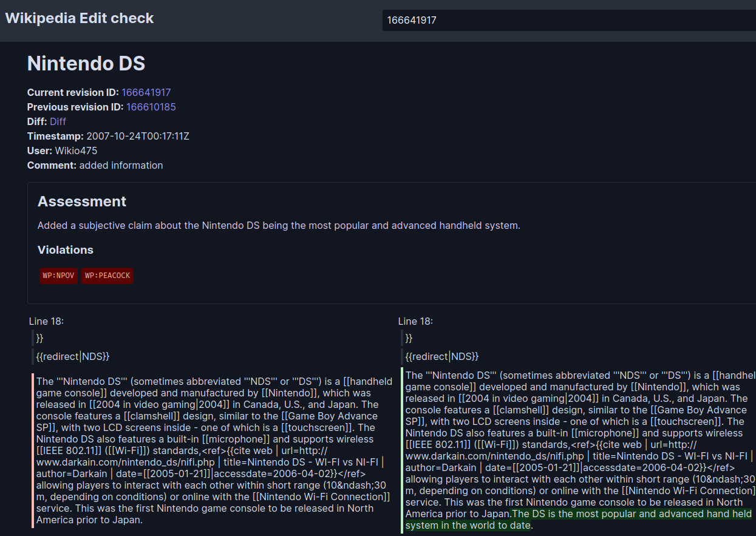Click the right column '}}' line
The width and height of the screenshot is (756, 536).
coord(409,338)
